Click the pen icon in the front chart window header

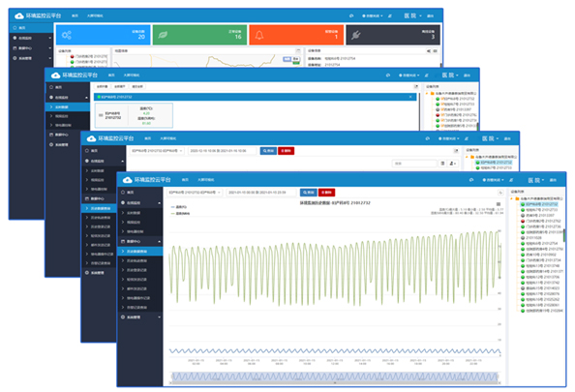coord(511,180)
